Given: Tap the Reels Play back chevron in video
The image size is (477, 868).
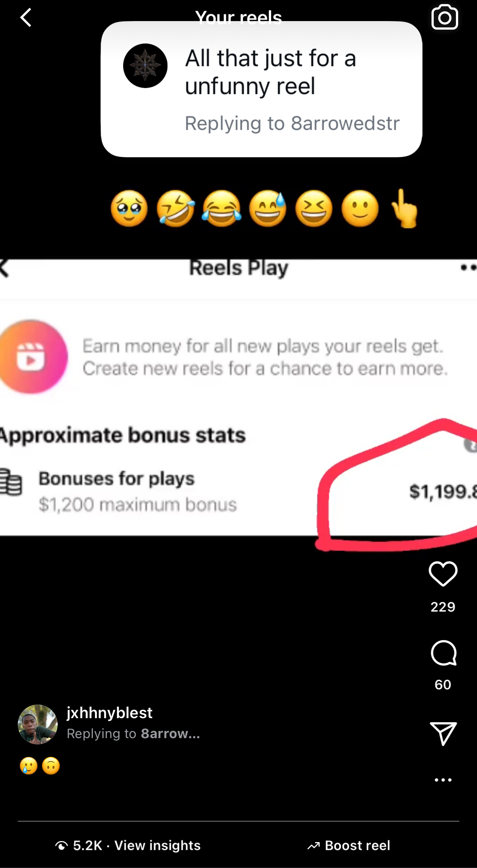Looking at the screenshot, I should pyautogui.click(x=4, y=268).
